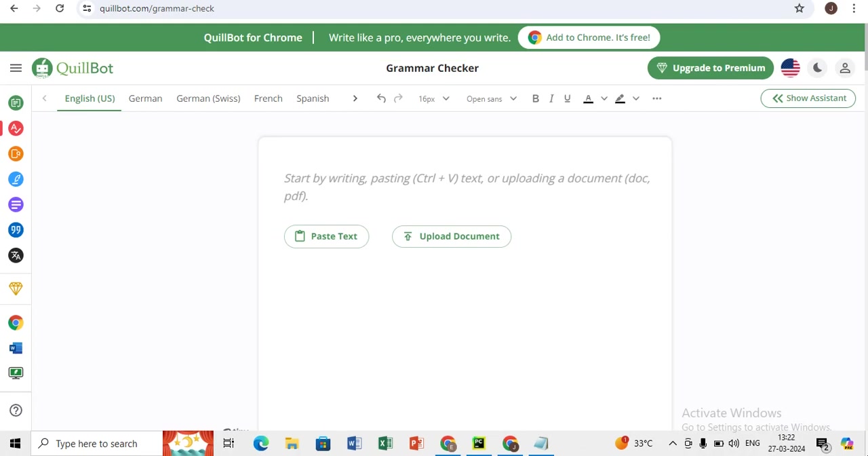Select the English (US) language tab
The width and height of the screenshot is (868, 456).
[x=90, y=98]
